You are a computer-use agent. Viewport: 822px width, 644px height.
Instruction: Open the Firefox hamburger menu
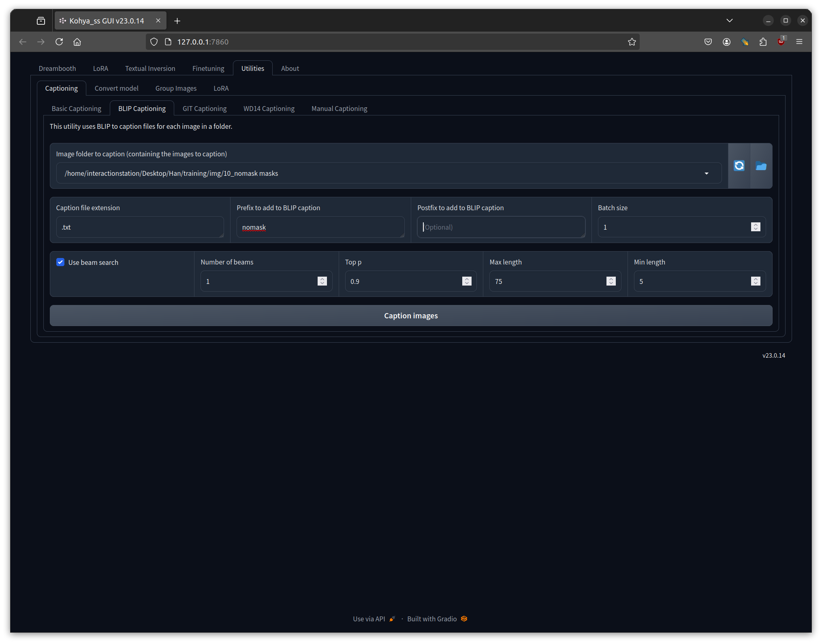pos(799,42)
